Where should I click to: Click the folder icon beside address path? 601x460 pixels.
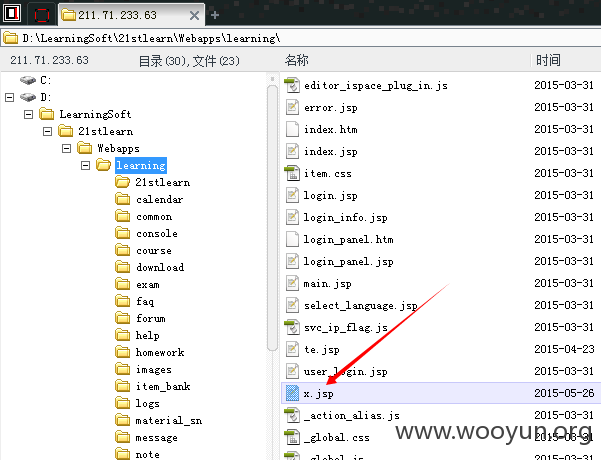(x=10, y=38)
